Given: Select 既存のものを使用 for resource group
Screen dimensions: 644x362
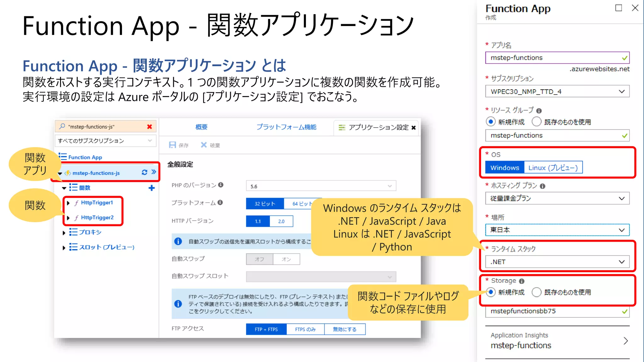Looking at the screenshot, I should (536, 122).
